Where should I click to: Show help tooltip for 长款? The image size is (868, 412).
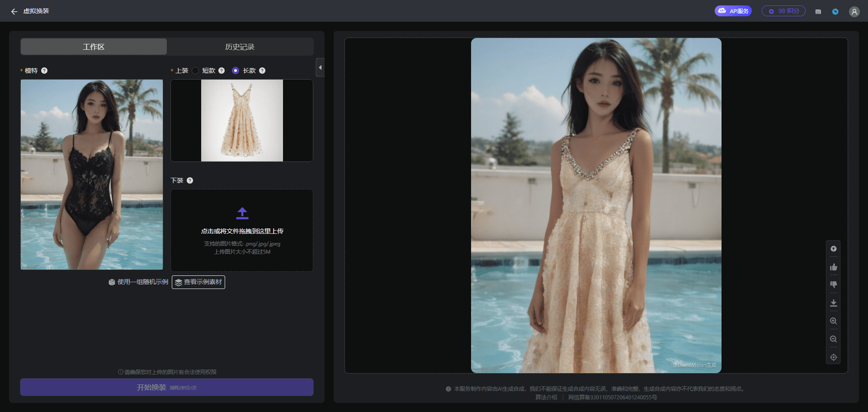point(262,71)
